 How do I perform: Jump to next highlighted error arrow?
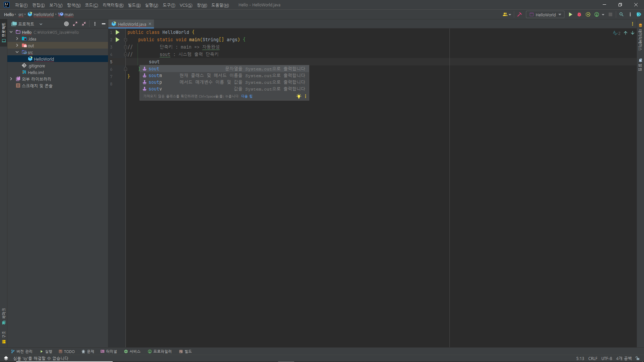point(633,33)
